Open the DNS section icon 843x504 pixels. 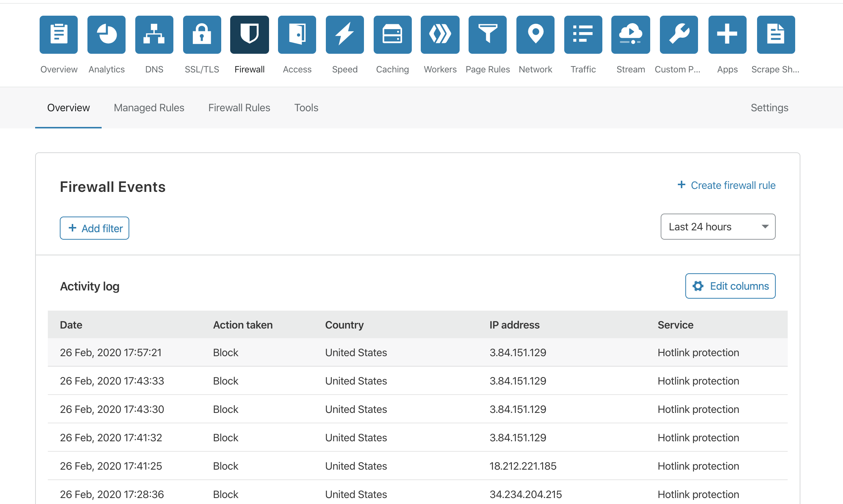[x=154, y=35]
